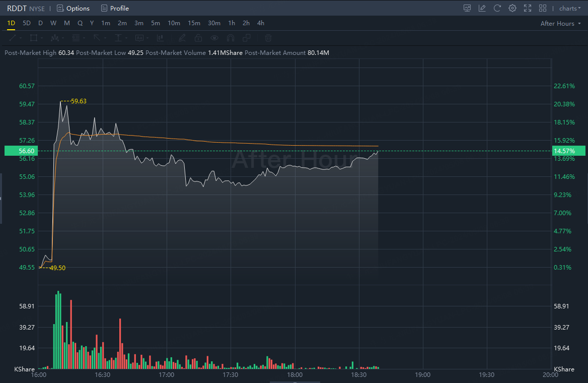Toggle drawings visibility with the eye icon
The height and width of the screenshot is (383, 588).
(214, 38)
